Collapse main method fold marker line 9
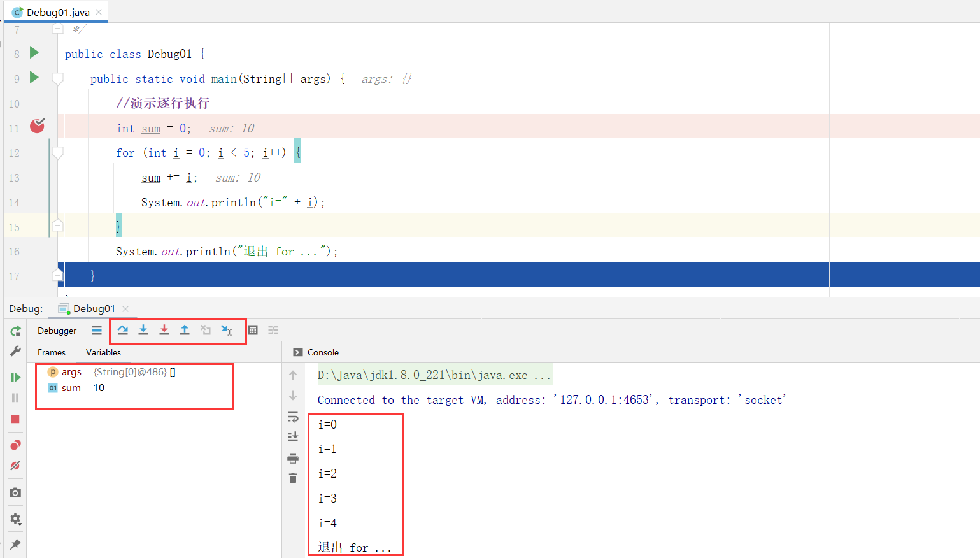The width and height of the screenshot is (980, 558). click(x=58, y=78)
